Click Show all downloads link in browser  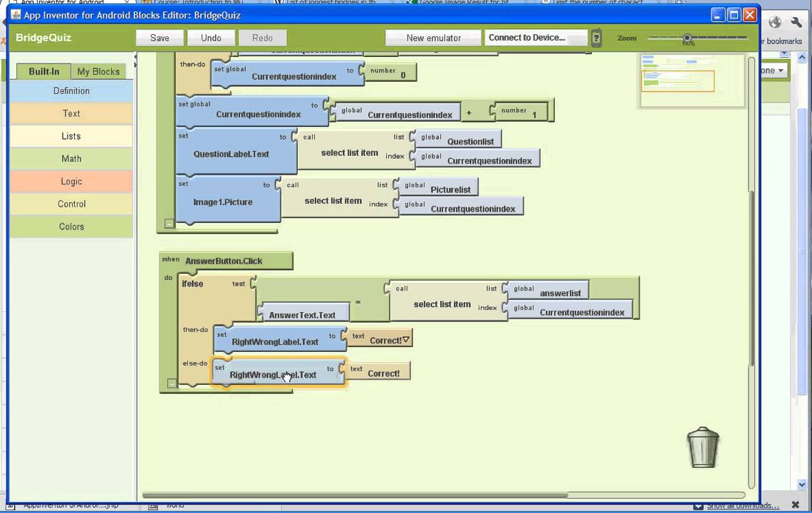tap(743, 506)
